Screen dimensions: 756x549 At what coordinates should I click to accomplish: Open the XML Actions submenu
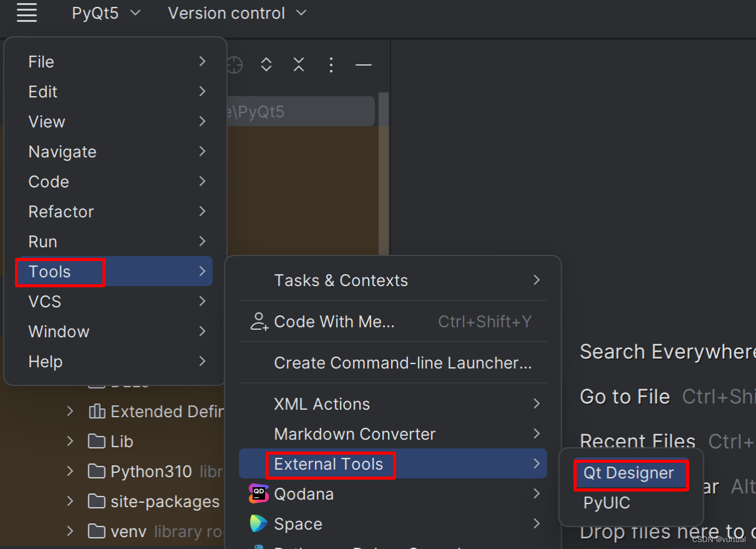[x=393, y=404]
